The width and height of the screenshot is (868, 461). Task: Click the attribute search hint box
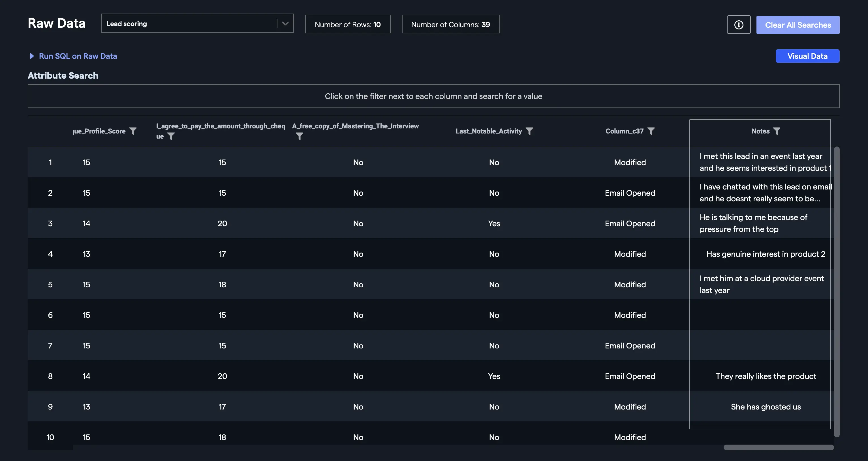click(433, 96)
